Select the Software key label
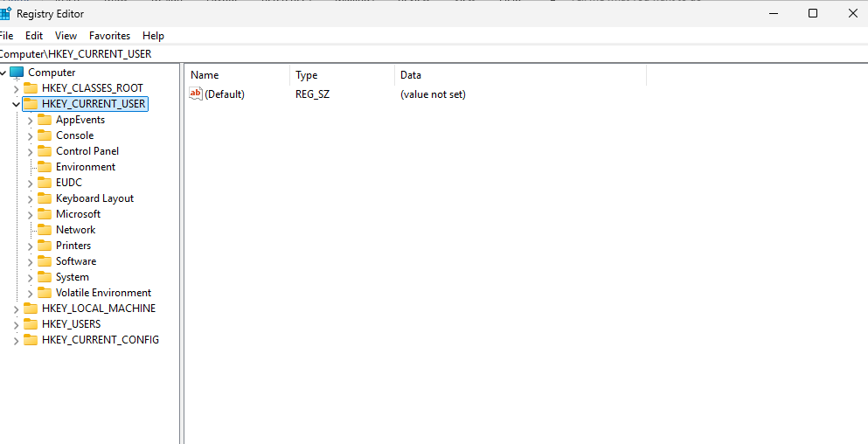868x444 pixels. click(76, 261)
